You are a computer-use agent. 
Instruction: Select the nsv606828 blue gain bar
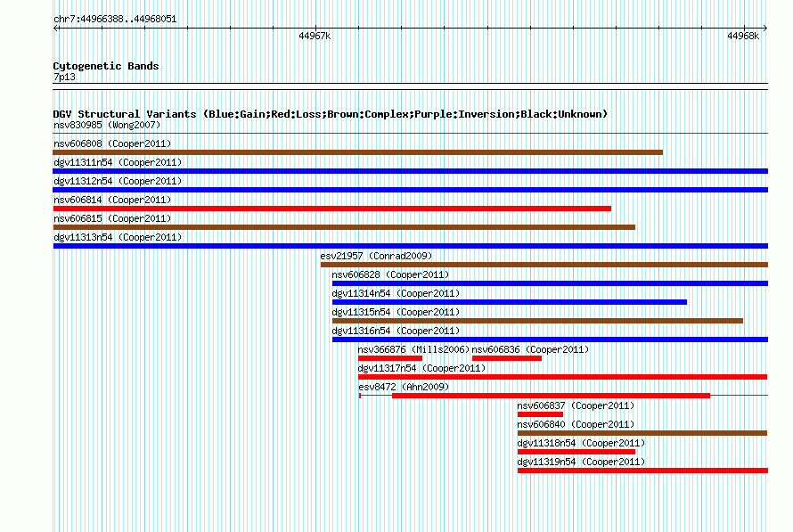(551, 283)
